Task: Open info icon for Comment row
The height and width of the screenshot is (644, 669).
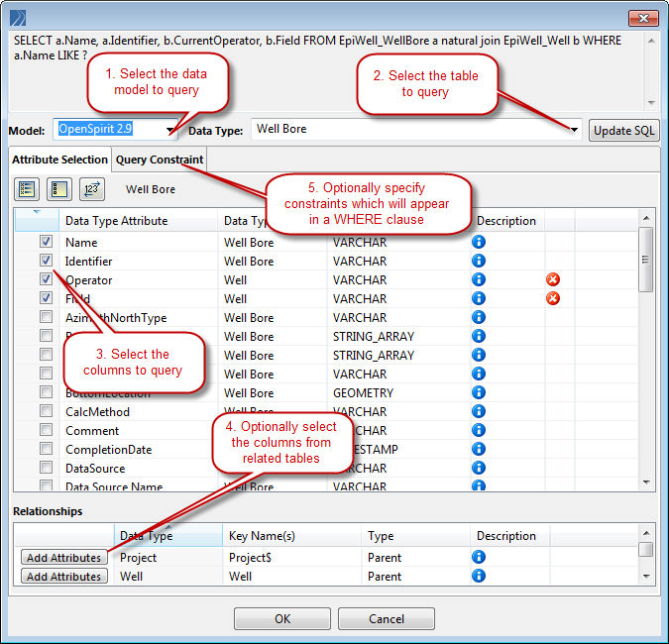Action: [479, 430]
